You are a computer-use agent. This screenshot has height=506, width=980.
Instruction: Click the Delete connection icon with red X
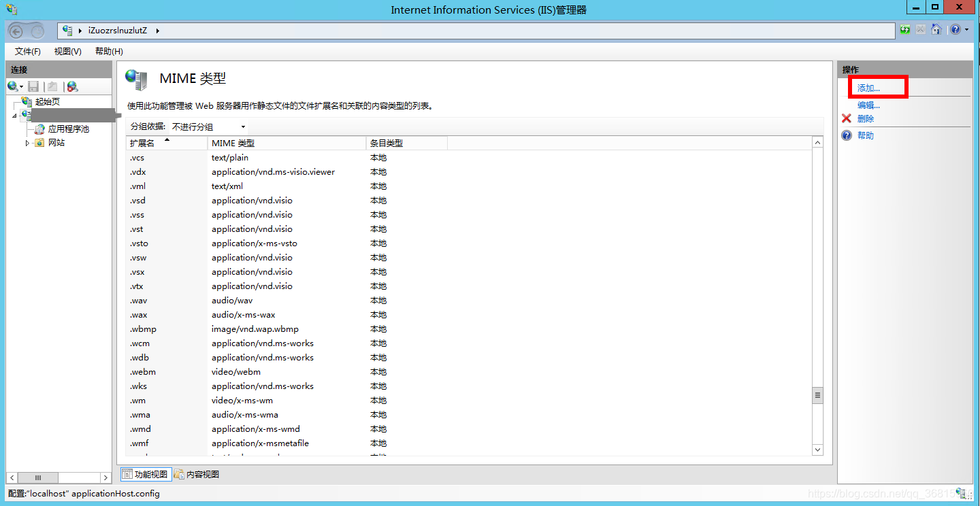[72, 86]
